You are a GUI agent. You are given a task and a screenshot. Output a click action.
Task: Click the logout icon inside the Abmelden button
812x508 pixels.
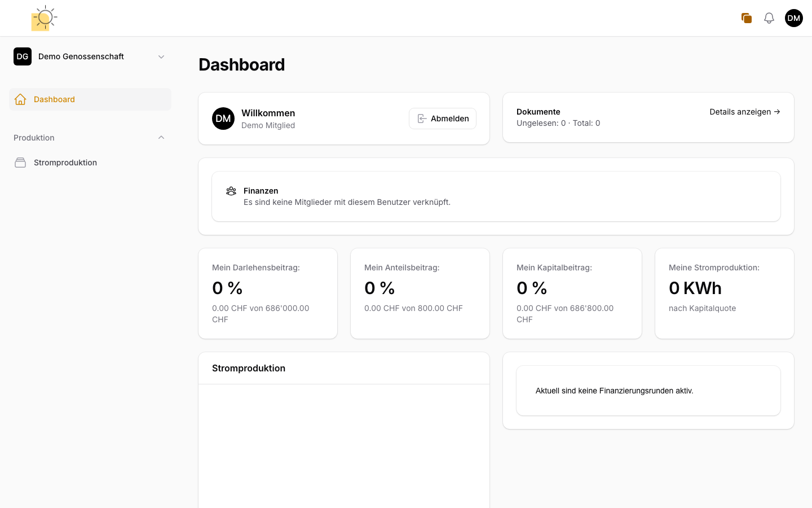[x=422, y=118]
